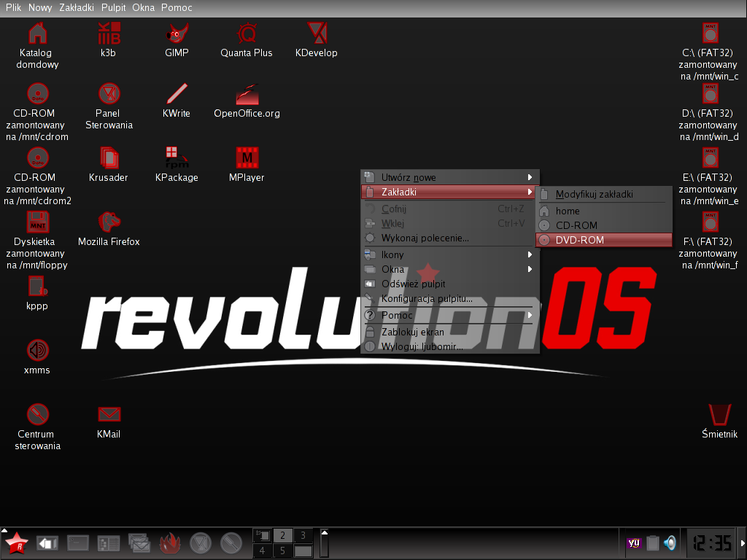Image resolution: width=747 pixels, height=560 pixels.
Task: Open the GIMP desktop icon
Action: tap(177, 34)
